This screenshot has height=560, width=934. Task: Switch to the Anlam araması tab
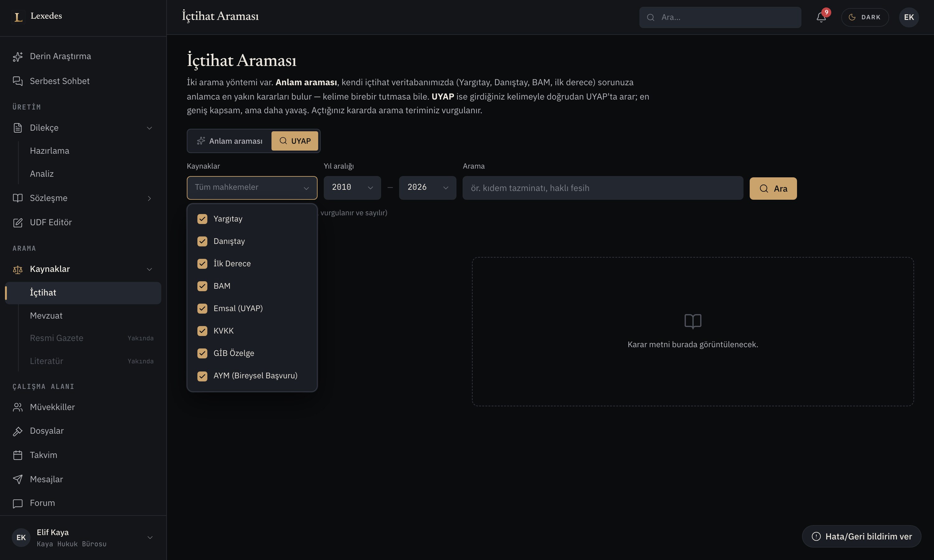(229, 141)
